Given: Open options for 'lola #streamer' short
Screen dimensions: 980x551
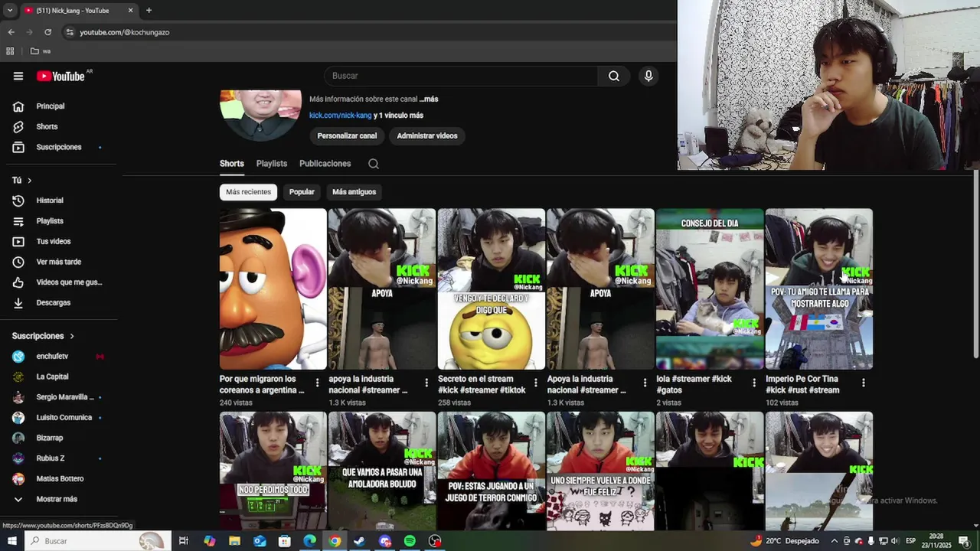Looking at the screenshot, I should click(754, 383).
